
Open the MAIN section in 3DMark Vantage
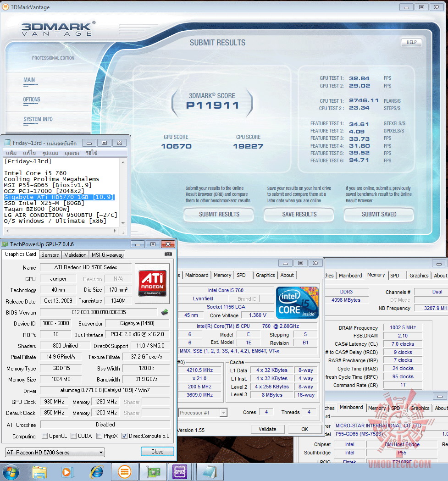(29, 80)
